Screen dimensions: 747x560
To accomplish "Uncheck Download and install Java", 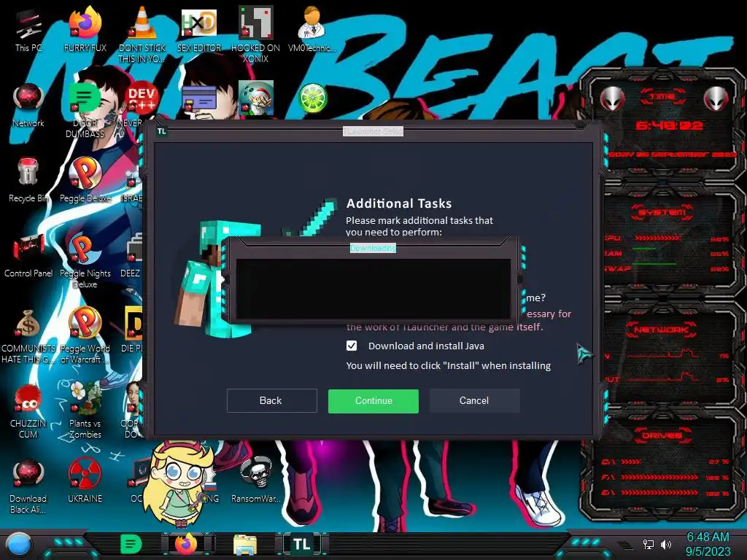I will coord(352,346).
